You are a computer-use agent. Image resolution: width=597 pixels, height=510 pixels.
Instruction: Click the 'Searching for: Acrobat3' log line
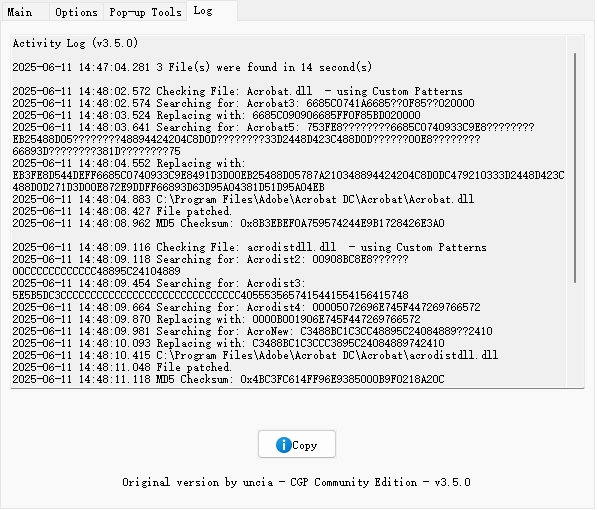[243, 103]
